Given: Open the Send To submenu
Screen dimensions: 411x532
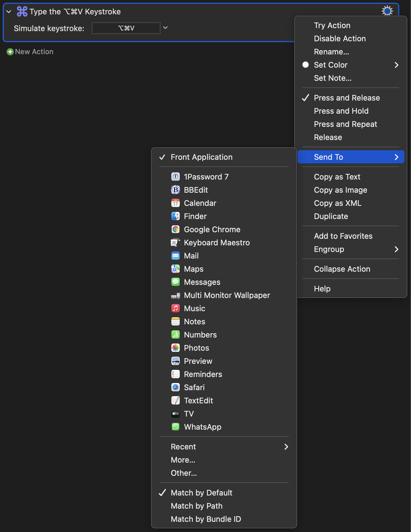Looking at the screenshot, I should 351,157.
